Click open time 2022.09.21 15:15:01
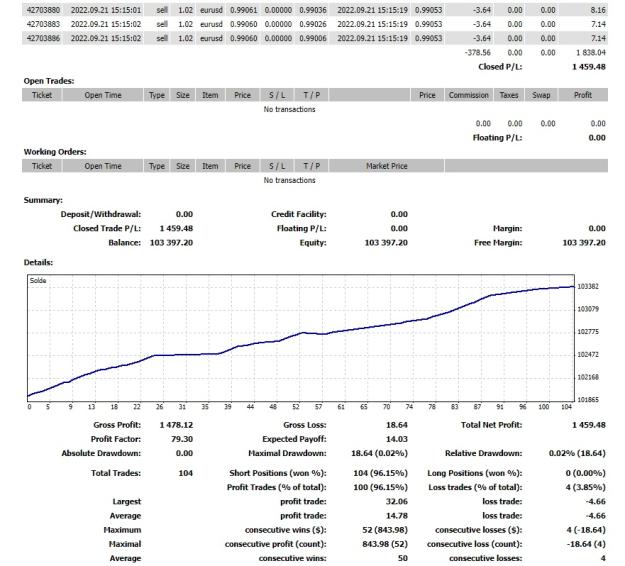Viewport: 625px width, 566px height. pos(106,10)
